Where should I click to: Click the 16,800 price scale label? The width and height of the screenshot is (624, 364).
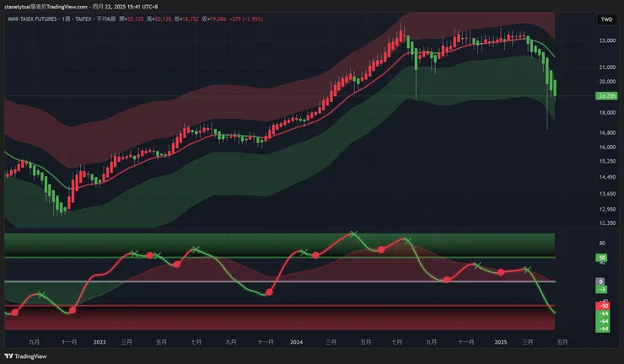[x=607, y=132]
